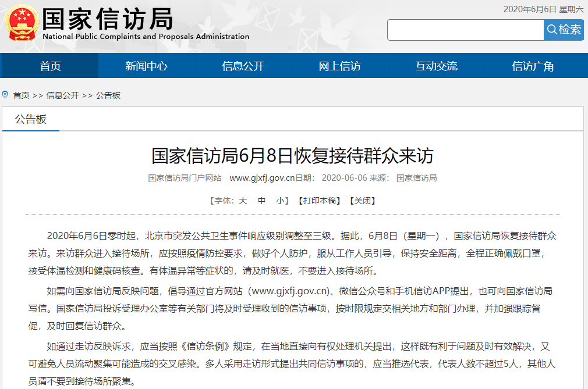This screenshot has width=588, height=389.
Task: Click the national emblem logo
Action: tap(21, 23)
